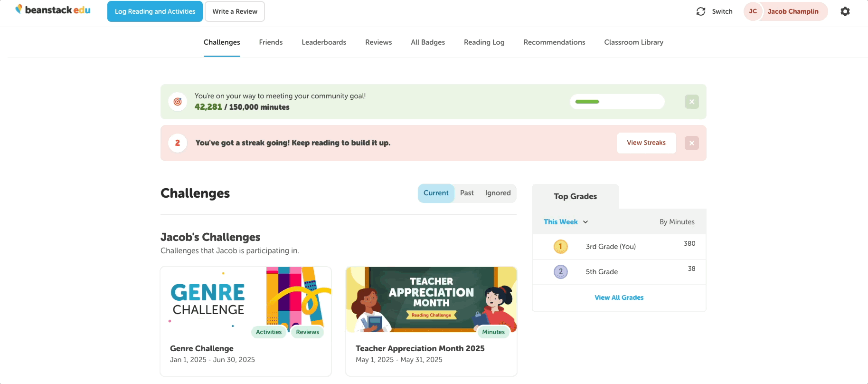Viewport: 868px width, 384px height.
Task: Click the Minutes tag on Teacher Appreciation
Action: click(494, 332)
